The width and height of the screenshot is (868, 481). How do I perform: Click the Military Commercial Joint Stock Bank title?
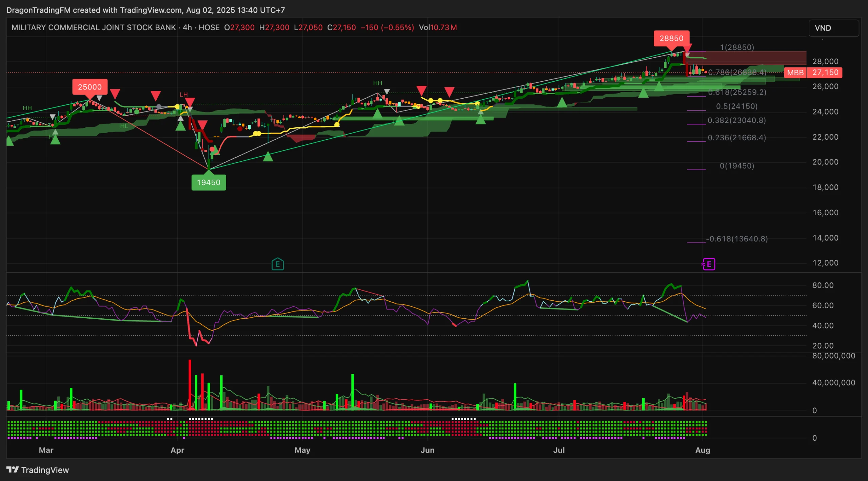(94, 27)
